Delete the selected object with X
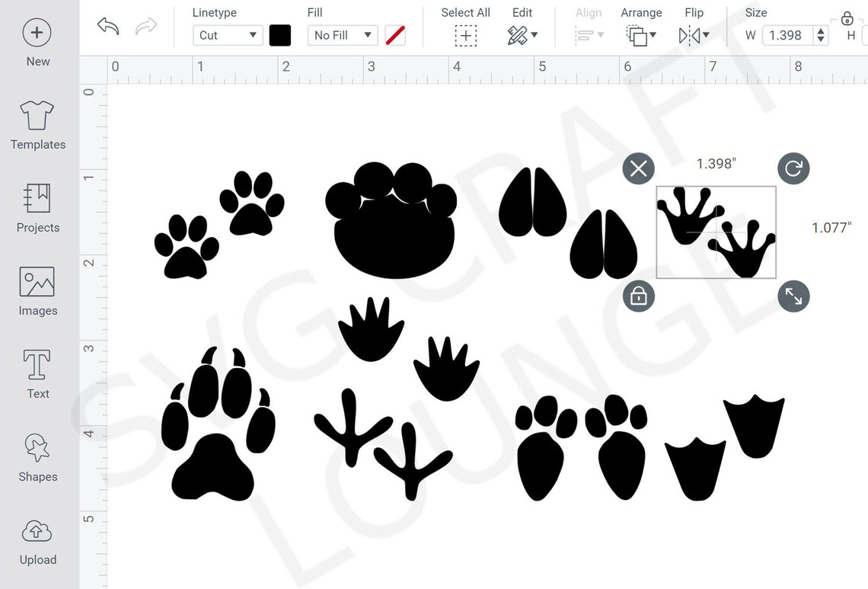868x589 pixels. 638,168
